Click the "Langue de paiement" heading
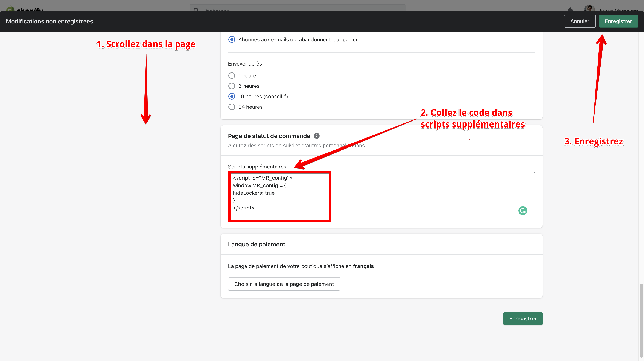Image resolution: width=644 pixels, height=361 pixels. (256, 244)
